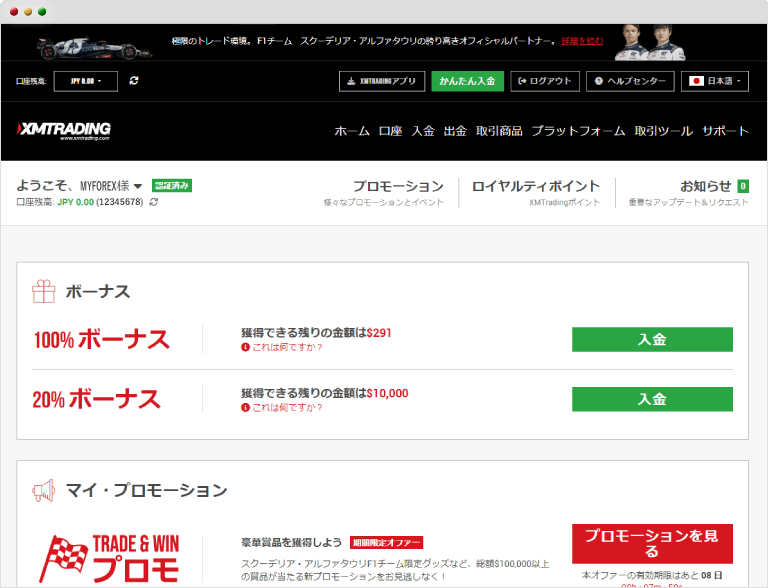Open the サポート menu

click(x=725, y=131)
